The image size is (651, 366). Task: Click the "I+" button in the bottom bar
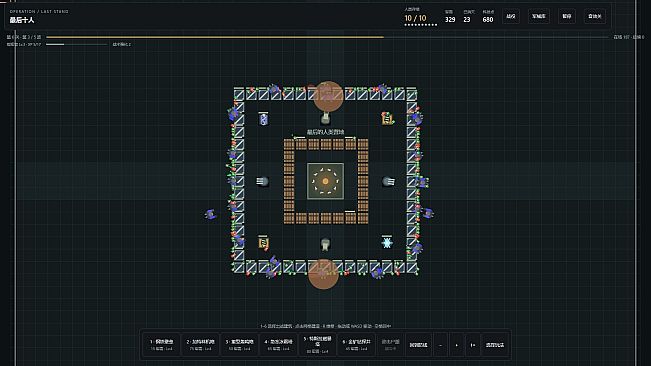pyautogui.click(x=473, y=345)
